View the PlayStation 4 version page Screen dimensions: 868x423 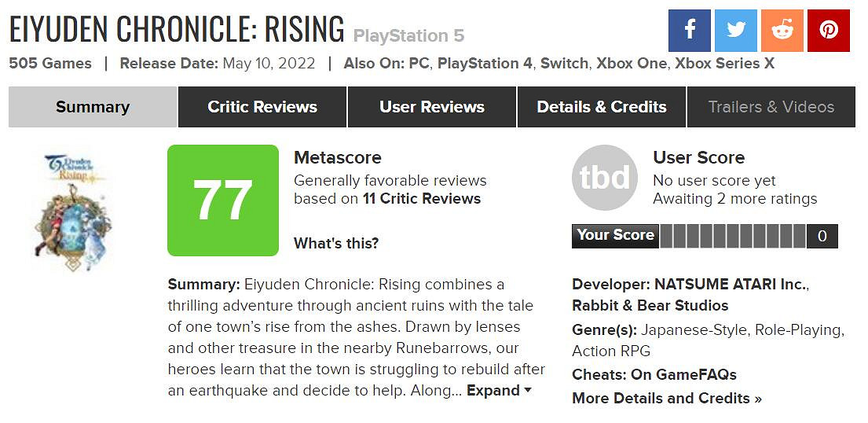[485, 64]
